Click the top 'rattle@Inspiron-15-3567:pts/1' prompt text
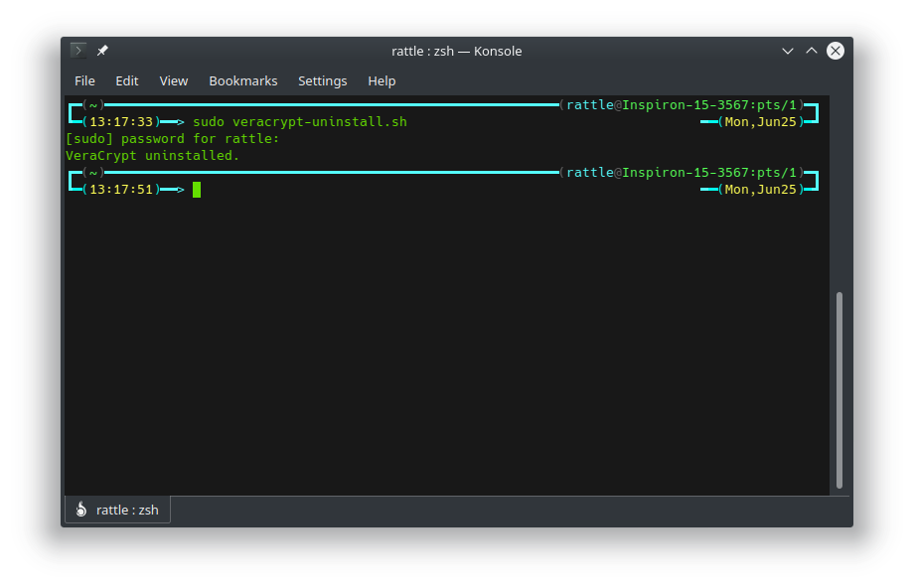The width and height of the screenshot is (914, 588). (682, 105)
